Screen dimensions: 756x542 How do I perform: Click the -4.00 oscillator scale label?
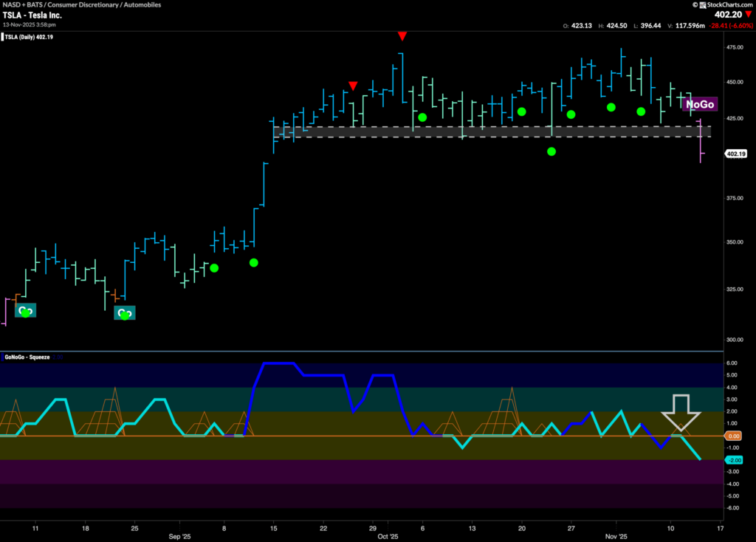tap(732, 484)
